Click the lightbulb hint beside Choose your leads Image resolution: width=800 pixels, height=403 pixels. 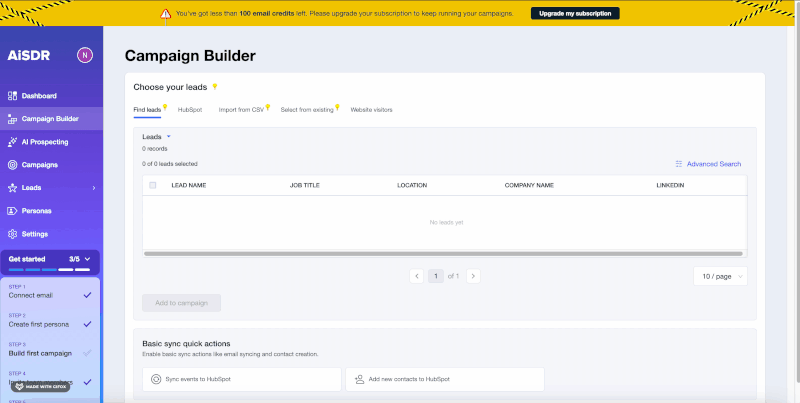point(215,86)
